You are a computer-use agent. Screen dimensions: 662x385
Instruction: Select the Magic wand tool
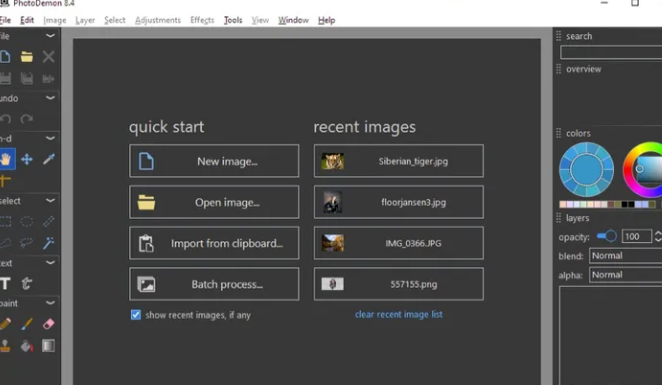pyautogui.click(x=49, y=243)
